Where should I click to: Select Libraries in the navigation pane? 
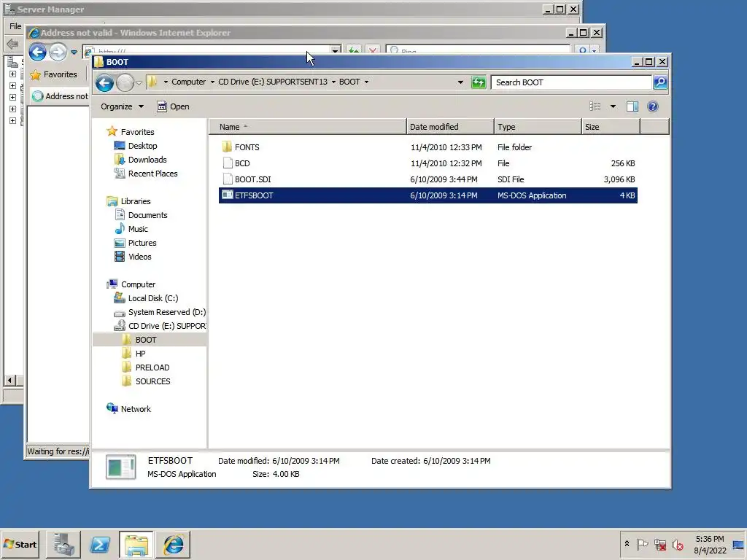click(135, 201)
